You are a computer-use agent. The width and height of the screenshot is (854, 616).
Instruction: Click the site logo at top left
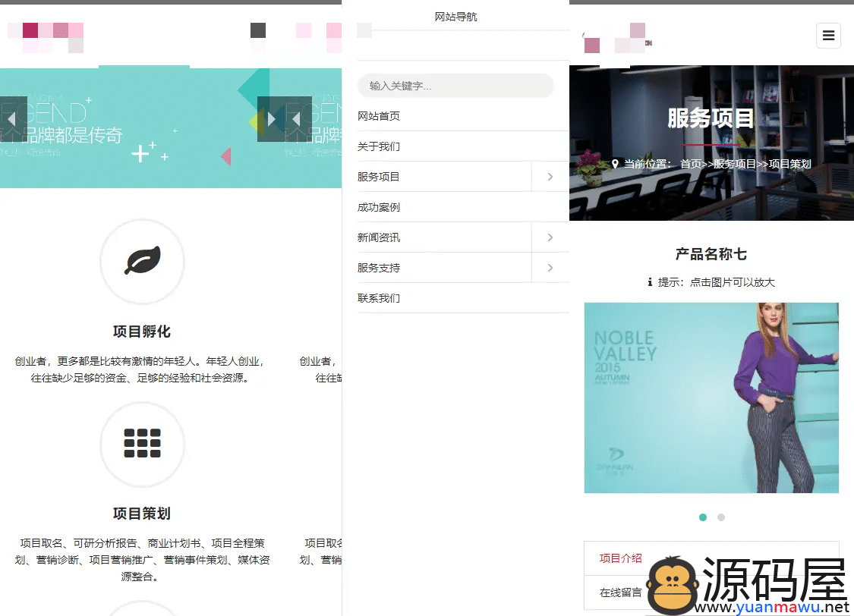pos(46,37)
